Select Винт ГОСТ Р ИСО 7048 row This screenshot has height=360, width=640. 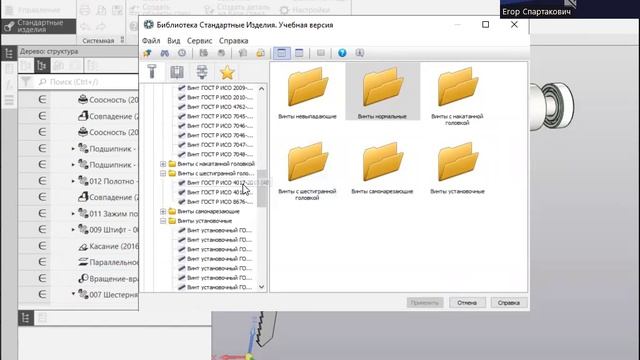coord(216,154)
